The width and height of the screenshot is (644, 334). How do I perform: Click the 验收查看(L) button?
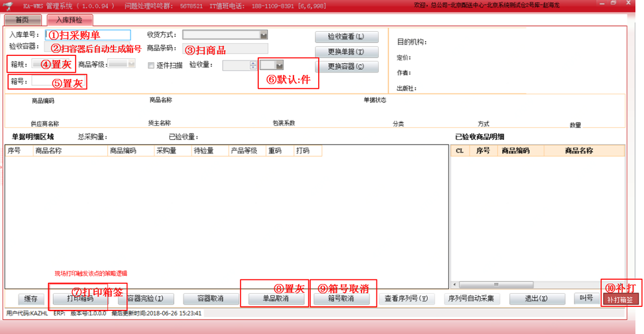pyautogui.click(x=347, y=36)
